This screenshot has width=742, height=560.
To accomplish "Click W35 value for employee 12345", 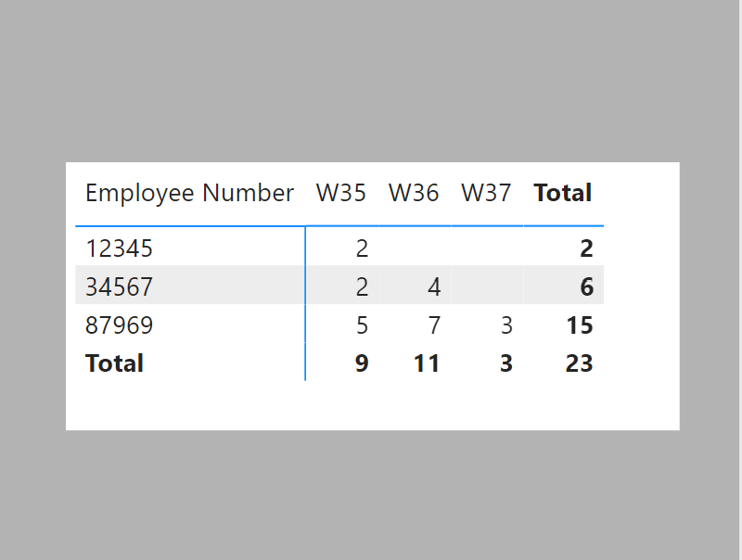I will [362, 248].
